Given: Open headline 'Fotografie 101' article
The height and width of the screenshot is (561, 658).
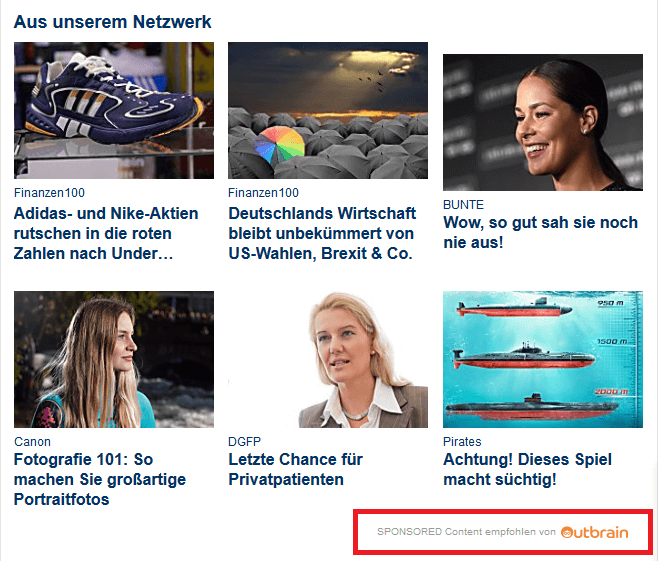Looking at the screenshot, I should coord(100,479).
